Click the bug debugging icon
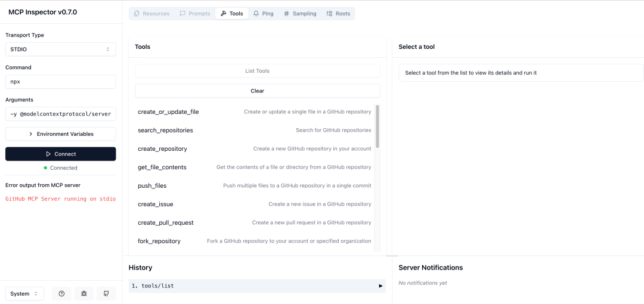Viewport: 644px width, 304px height. [84, 294]
